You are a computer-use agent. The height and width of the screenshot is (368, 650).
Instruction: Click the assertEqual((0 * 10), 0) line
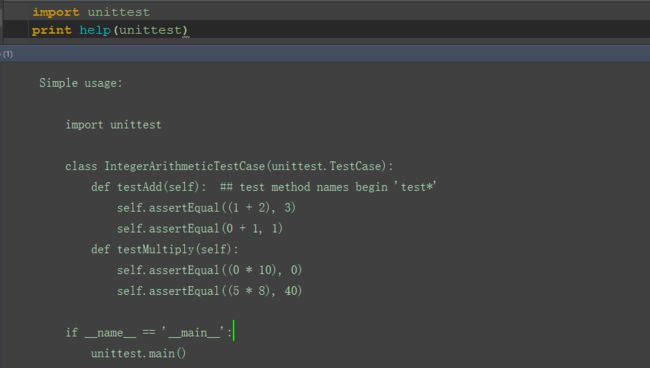point(209,270)
